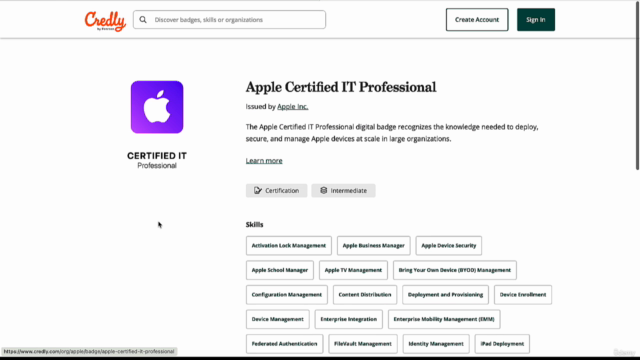Open the Apple Inc. issuer link
The height and width of the screenshot is (360, 640).
point(293,107)
